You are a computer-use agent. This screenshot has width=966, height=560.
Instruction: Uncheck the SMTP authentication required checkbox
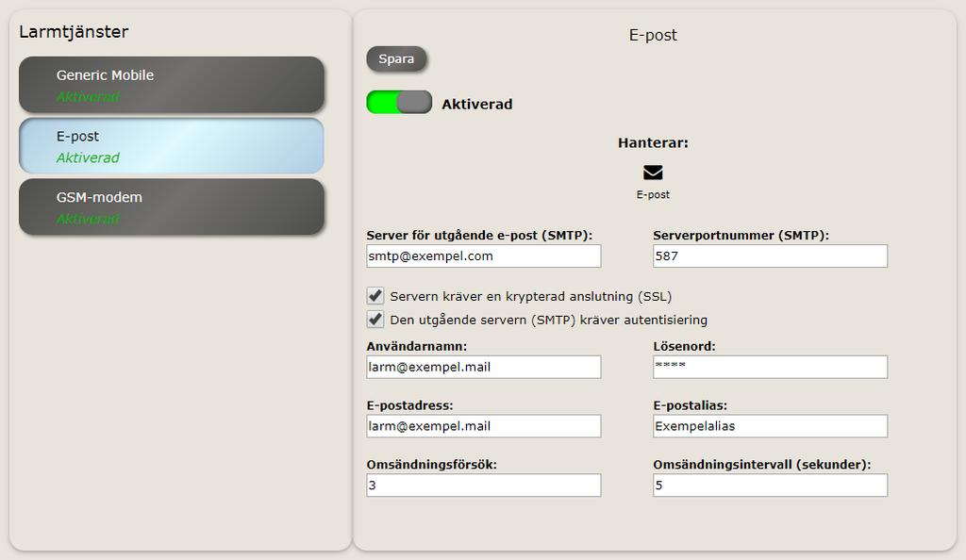(375, 320)
